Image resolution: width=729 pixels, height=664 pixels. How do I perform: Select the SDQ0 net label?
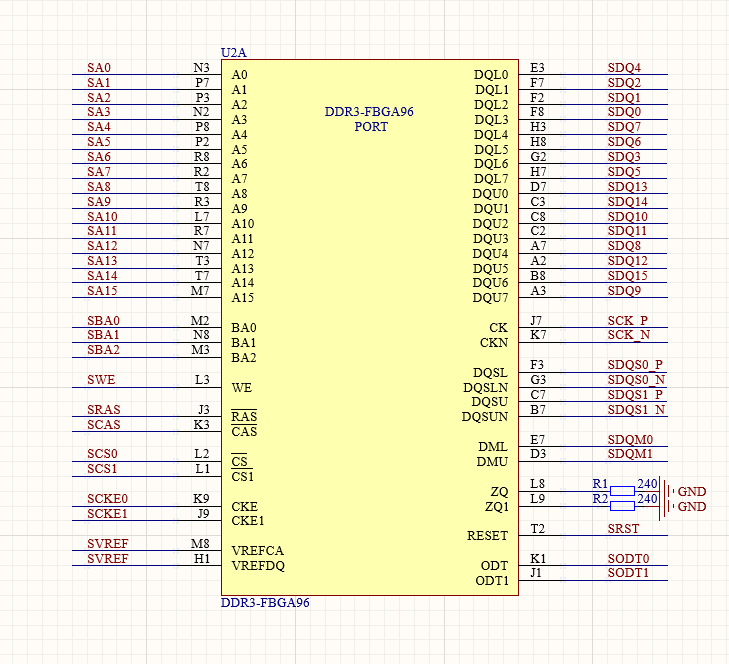tap(624, 112)
